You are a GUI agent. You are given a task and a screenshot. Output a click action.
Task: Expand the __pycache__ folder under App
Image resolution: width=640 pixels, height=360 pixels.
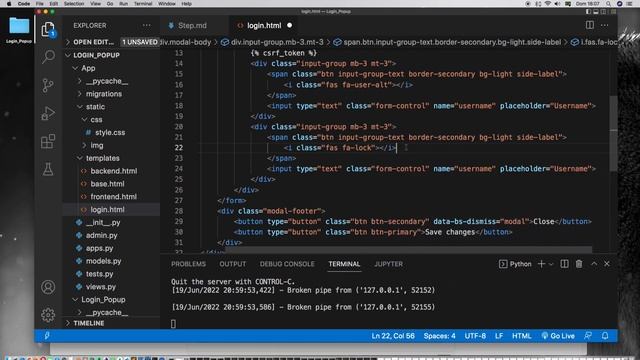pyautogui.click(x=107, y=81)
